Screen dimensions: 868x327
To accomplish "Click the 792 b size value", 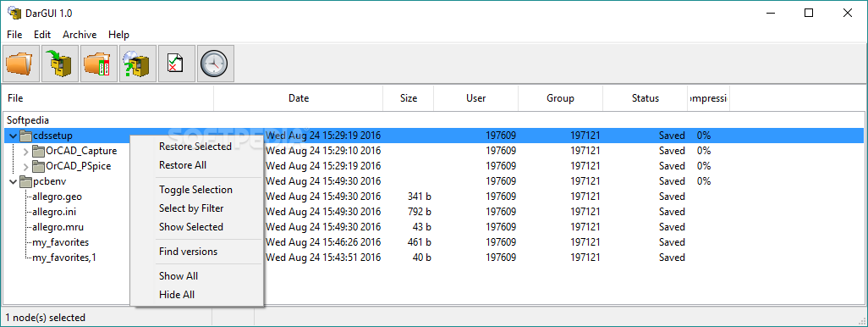I will pos(419,212).
